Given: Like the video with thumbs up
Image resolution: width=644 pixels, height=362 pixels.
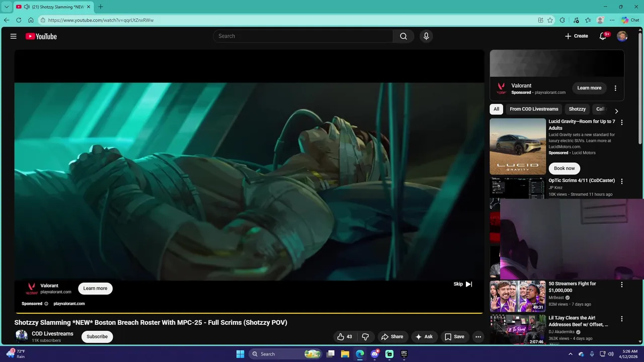Looking at the screenshot, I should tap(345, 337).
